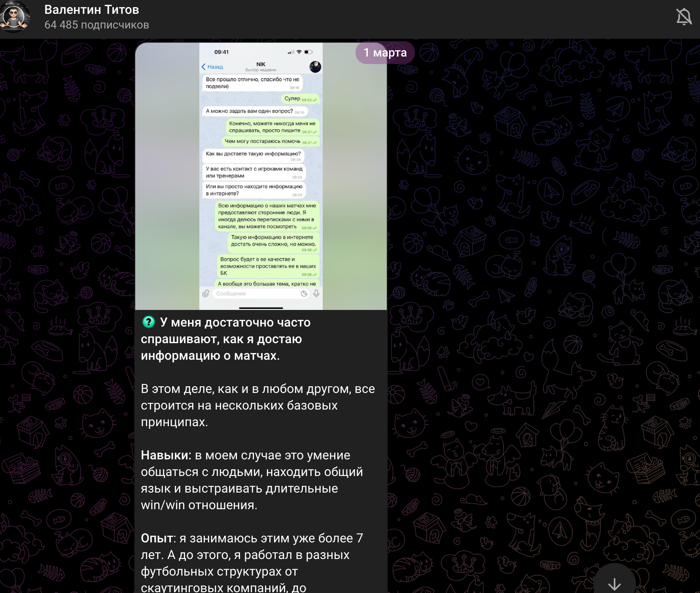The width and height of the screenshot is (700, 593).
Task: Click the 1 марта date badge
Action: [x=385, y=53]
